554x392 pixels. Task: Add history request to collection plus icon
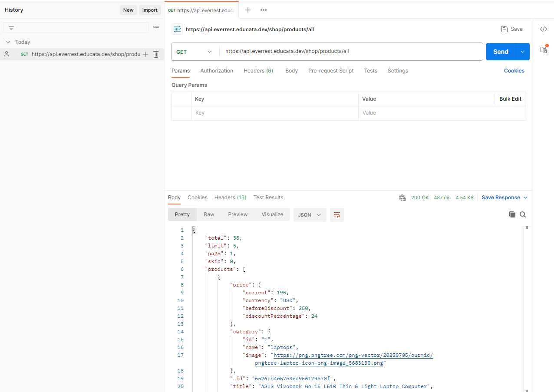[x=145, y=54]
